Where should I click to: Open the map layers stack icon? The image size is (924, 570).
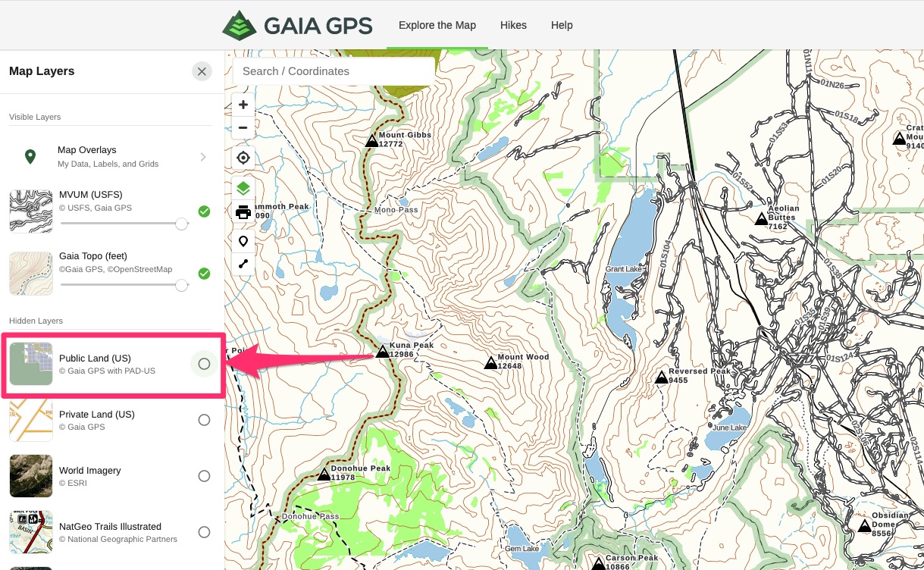point(243,188)
